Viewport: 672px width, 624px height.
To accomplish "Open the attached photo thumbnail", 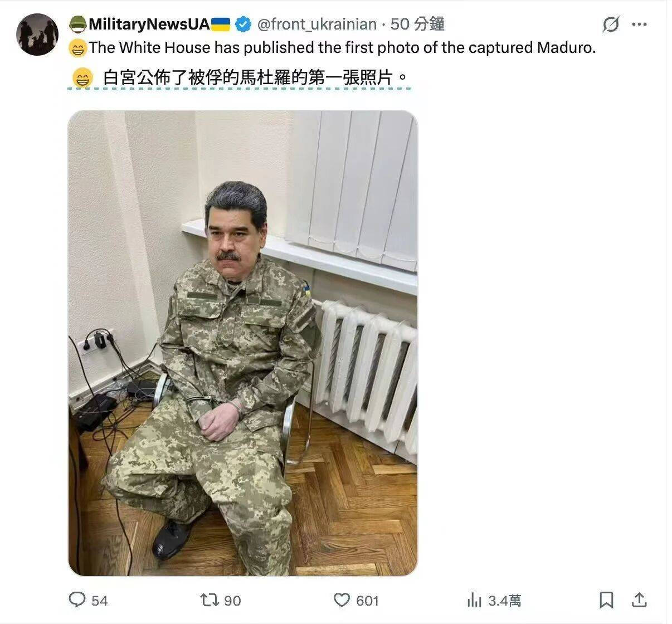I will click(x=242, y=343).
